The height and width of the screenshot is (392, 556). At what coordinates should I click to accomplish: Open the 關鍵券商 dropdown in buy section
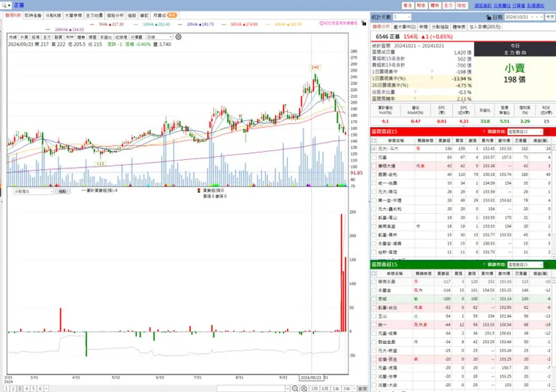(525, 132)
